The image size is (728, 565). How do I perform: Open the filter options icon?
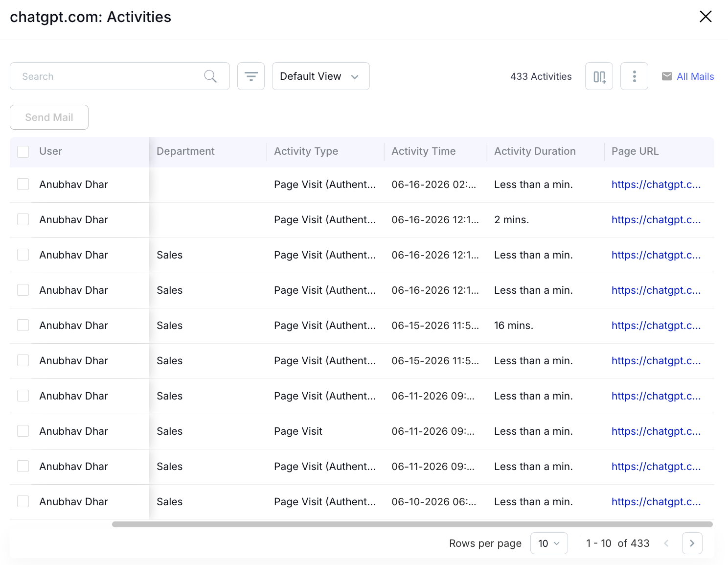[251, 76]
